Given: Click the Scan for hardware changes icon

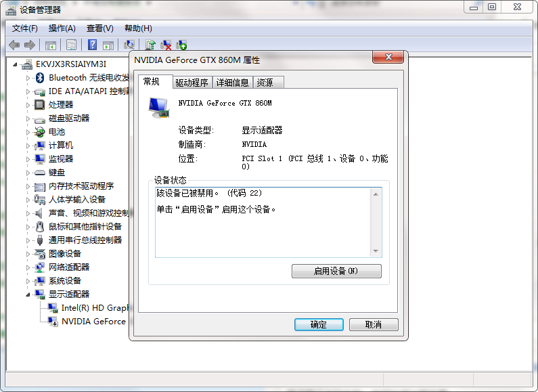Looking at the screenshot, I should [x=129, y=45].
